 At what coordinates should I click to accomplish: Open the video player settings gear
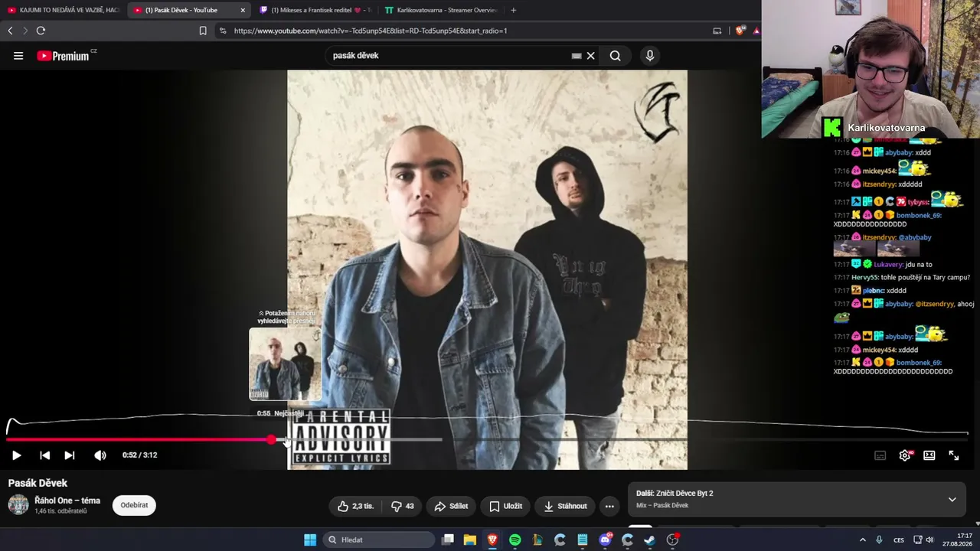tap(905, 455)
